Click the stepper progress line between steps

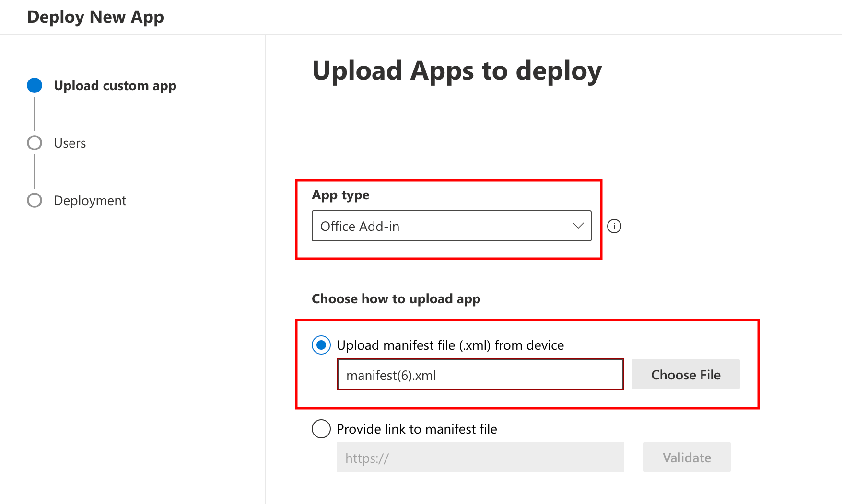point(34,114)
